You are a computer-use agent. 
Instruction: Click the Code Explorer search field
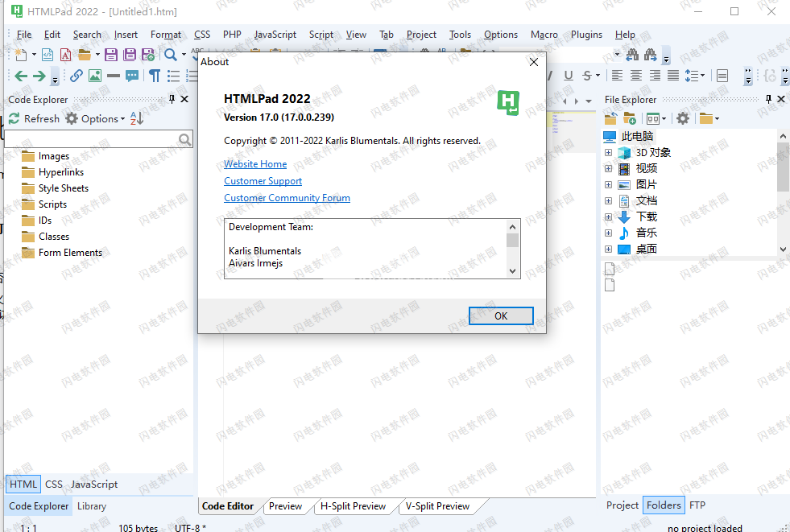99,139
